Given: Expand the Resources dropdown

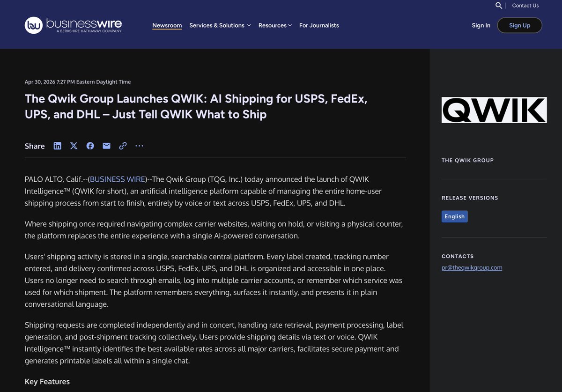Looking at the screenshot, I should 275,25.
